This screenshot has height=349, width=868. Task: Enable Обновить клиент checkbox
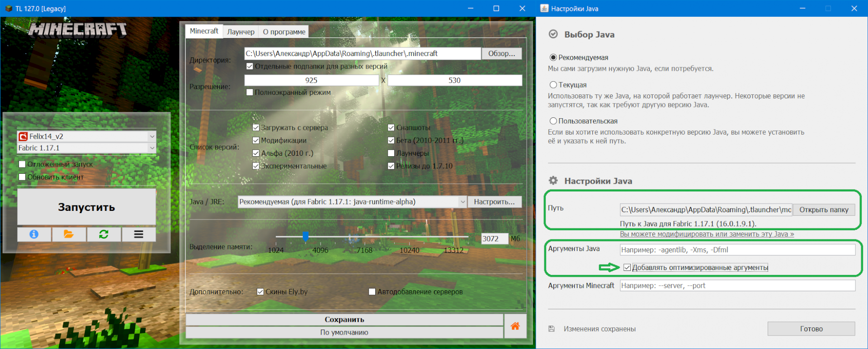point(22,177)
